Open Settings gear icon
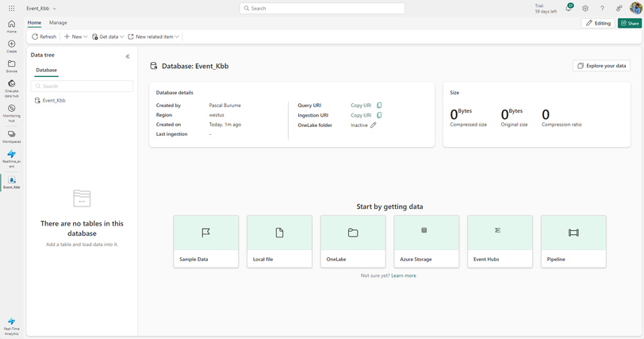 coord(585,8)
